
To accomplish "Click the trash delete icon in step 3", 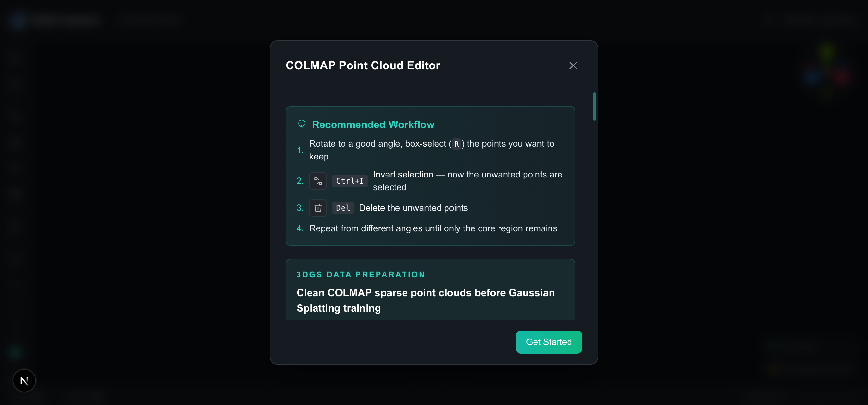I will [x=318, y=208].
